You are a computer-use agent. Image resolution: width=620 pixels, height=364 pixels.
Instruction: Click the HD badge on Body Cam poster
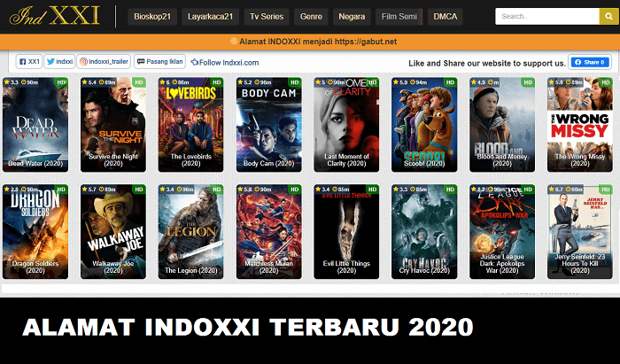click(295, 82)
